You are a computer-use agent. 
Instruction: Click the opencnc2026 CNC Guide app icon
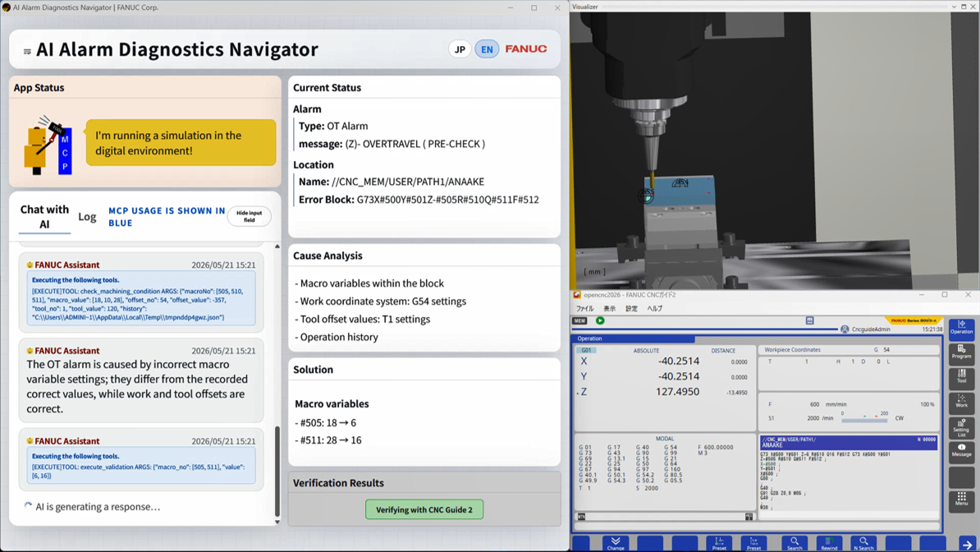(x=577, y=295)
